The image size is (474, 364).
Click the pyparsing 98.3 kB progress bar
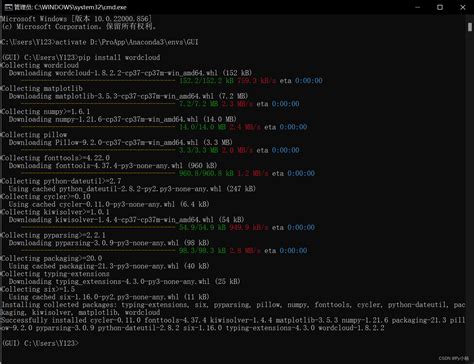pos(98,251)
